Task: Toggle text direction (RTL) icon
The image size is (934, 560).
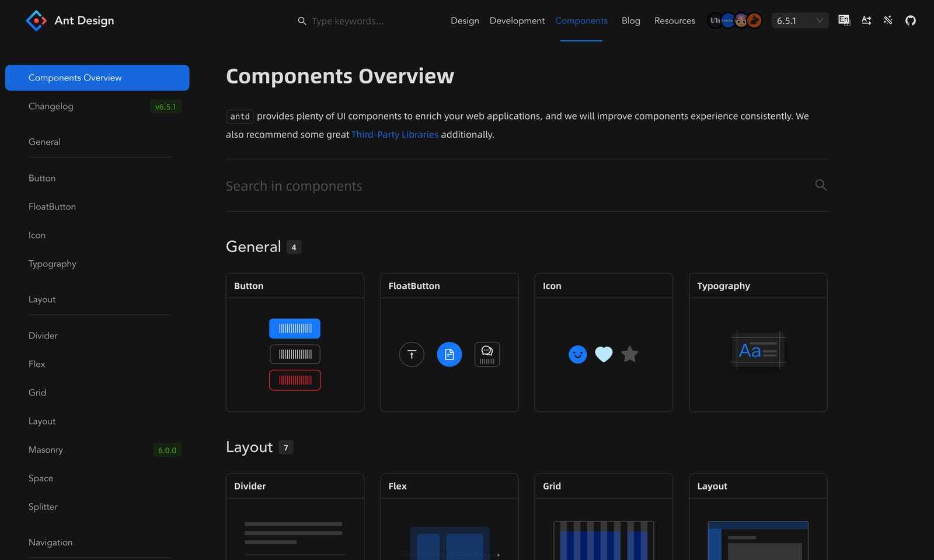Action: tap(866, 20)
